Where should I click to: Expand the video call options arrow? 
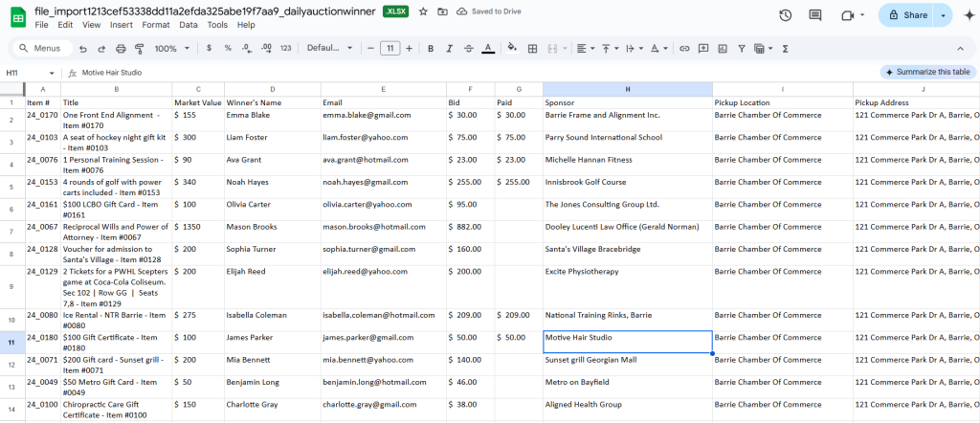[862, 15]
